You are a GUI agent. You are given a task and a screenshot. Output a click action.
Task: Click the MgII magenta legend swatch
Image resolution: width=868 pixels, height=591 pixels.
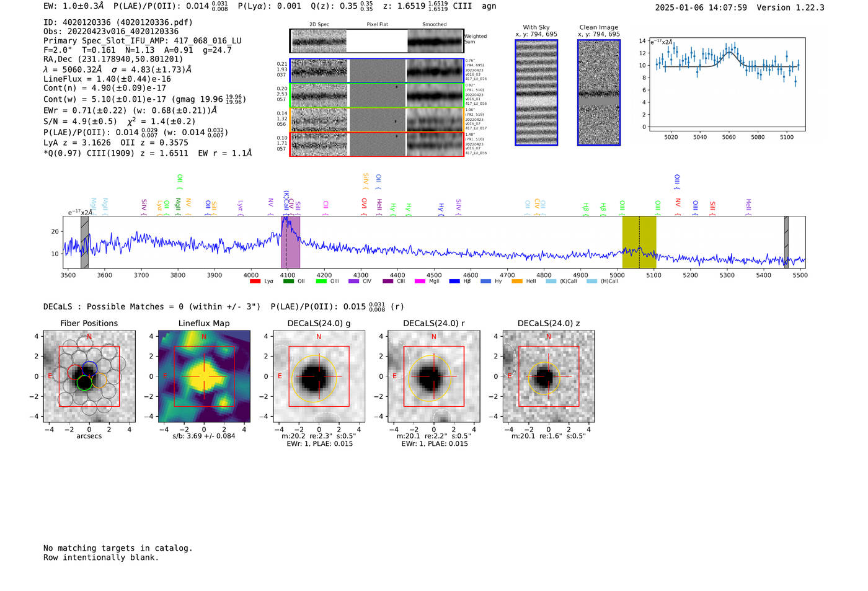point(420,282)
